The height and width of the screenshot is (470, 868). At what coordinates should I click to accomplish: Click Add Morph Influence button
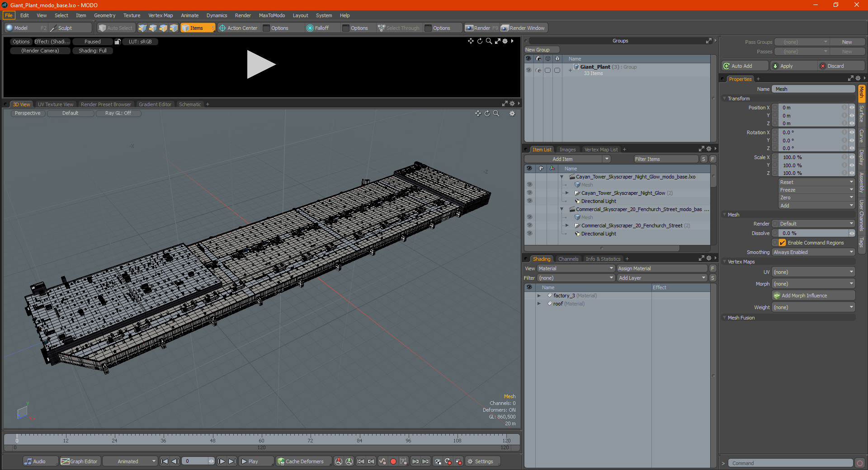click(x=813, y=296)
